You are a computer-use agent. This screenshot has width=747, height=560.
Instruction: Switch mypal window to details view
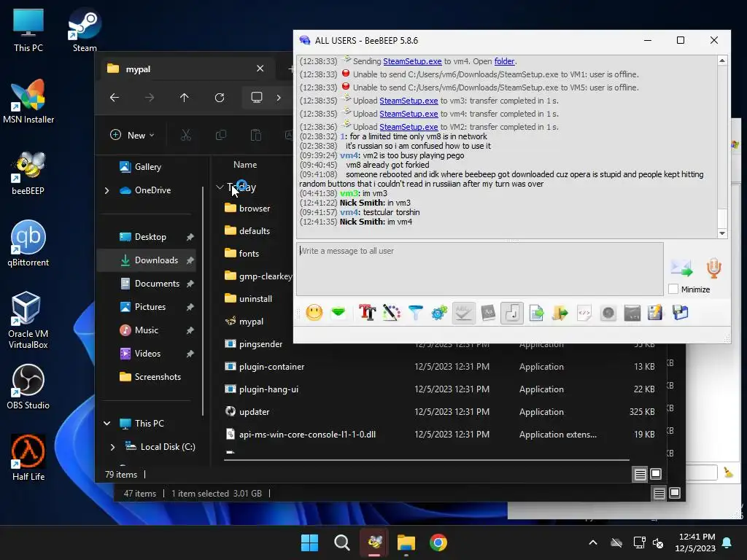(640, 474)
